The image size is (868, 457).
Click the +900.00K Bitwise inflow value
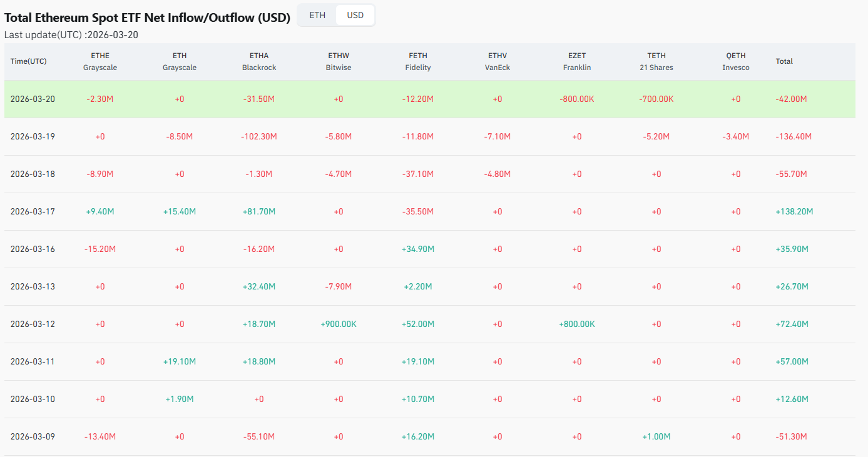[x=339, y=324]
